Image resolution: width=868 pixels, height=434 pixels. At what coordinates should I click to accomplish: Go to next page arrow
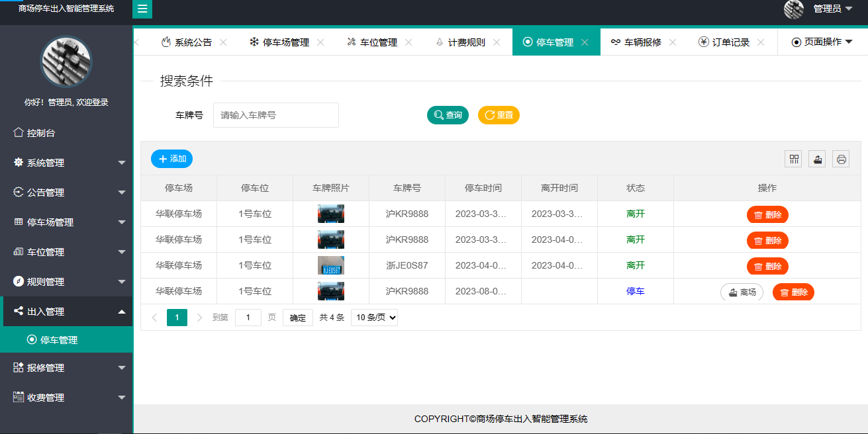(x=200, y=318)
